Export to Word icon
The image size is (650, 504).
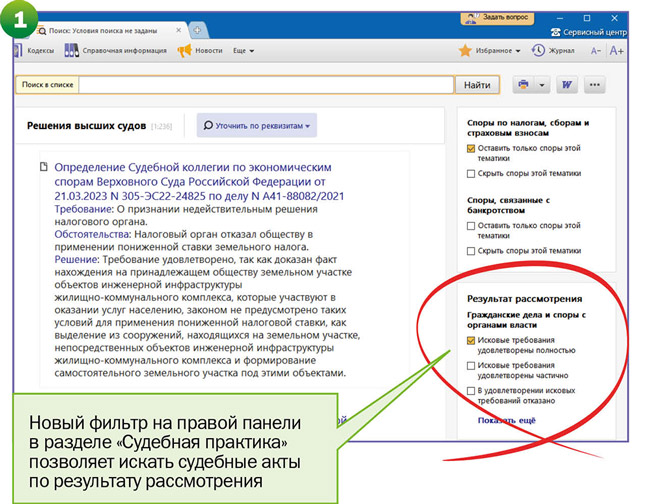click(x=568, y=85)
